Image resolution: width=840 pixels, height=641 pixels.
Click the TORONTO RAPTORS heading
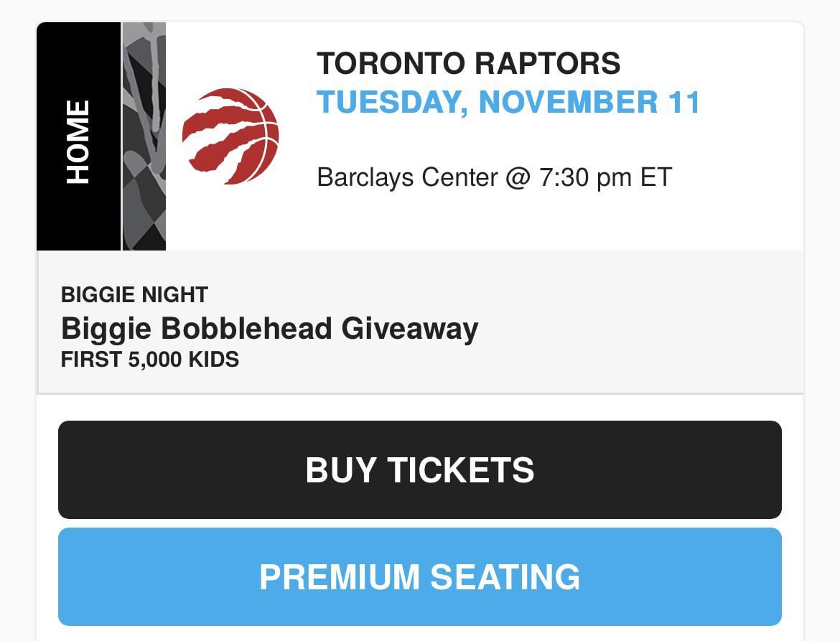470,63
